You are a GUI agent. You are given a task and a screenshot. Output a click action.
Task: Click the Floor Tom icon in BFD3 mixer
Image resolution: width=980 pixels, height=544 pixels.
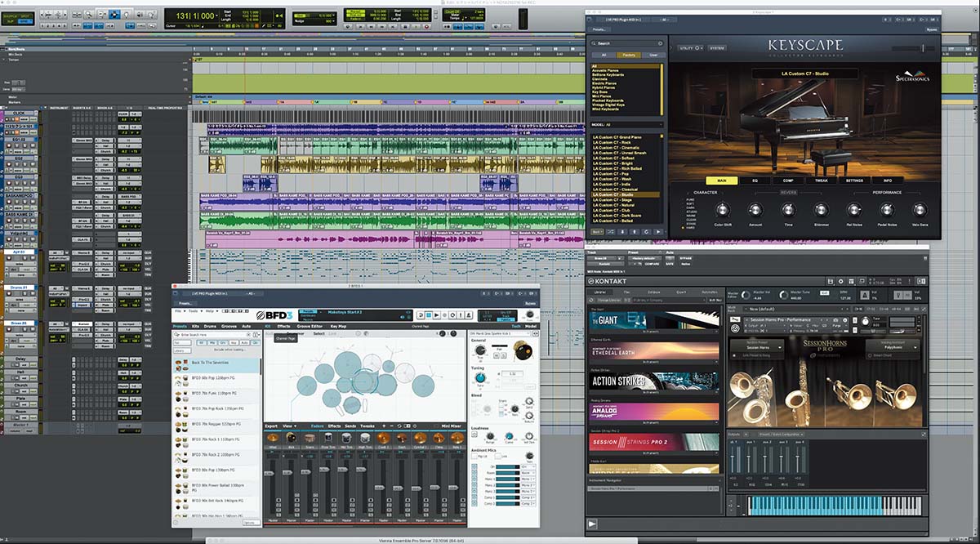pos(328,438)
